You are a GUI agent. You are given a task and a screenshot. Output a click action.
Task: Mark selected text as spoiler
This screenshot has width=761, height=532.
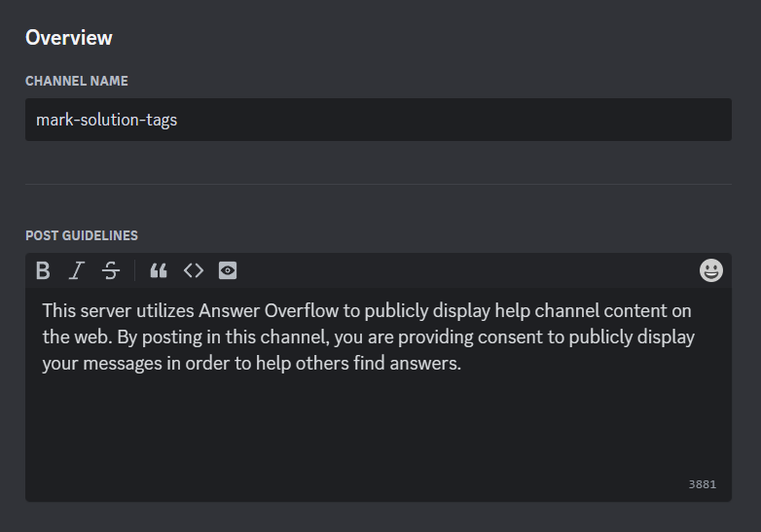click(x=228, y=270)
